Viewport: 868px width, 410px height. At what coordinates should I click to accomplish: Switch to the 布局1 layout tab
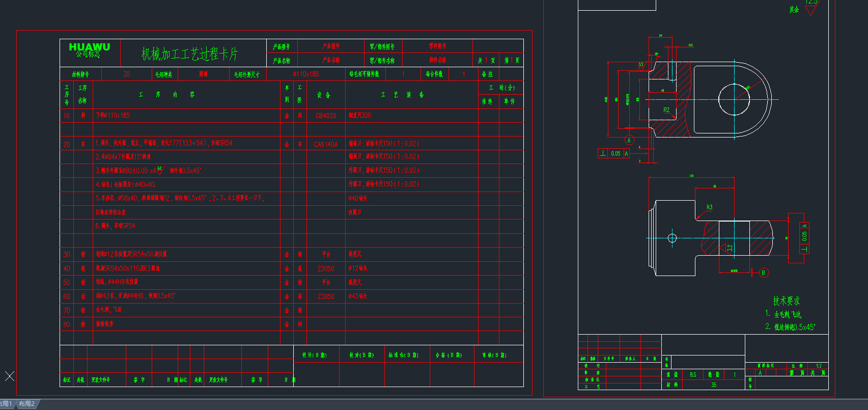pyautogui.click(x=6, y=404)
